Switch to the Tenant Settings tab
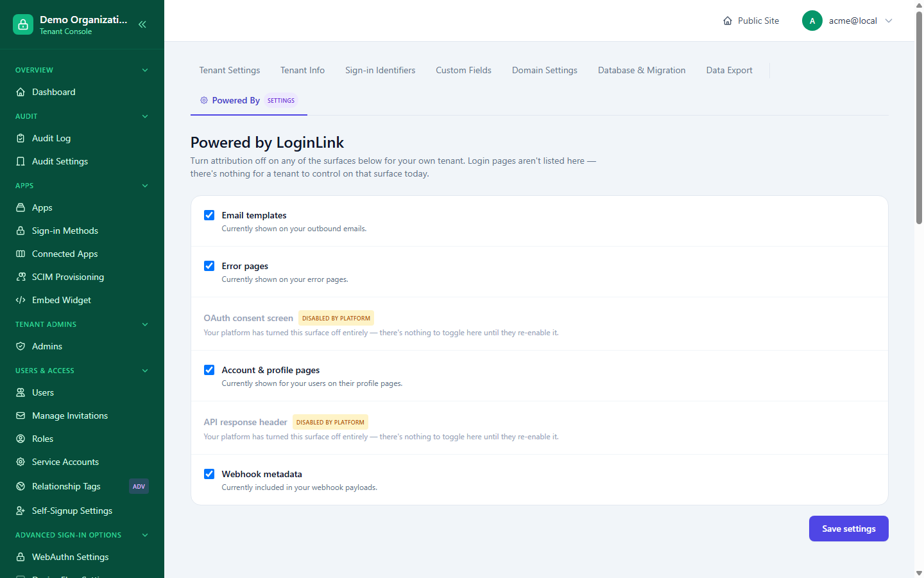The width and height of the screenshot is (924, 578). pos(230,70)
